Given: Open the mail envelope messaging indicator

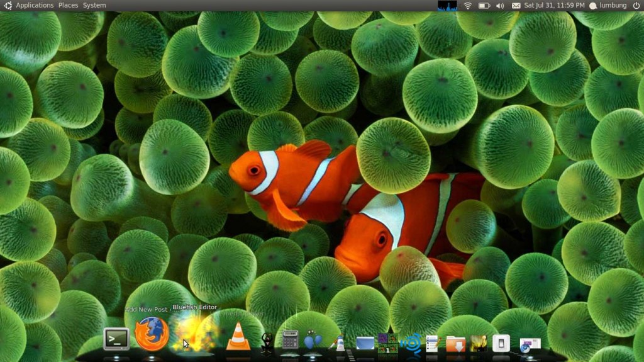Looking at the screenshot, I should click(x=516, y=6).
